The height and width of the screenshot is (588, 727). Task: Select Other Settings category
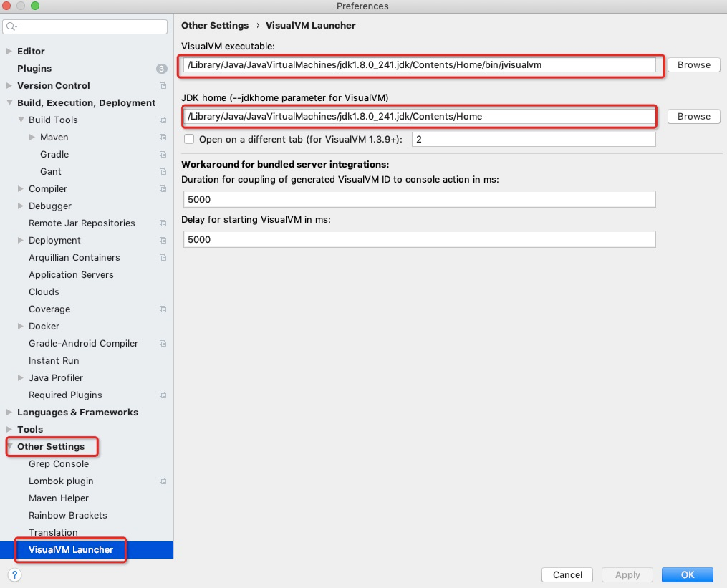[51, 447]
